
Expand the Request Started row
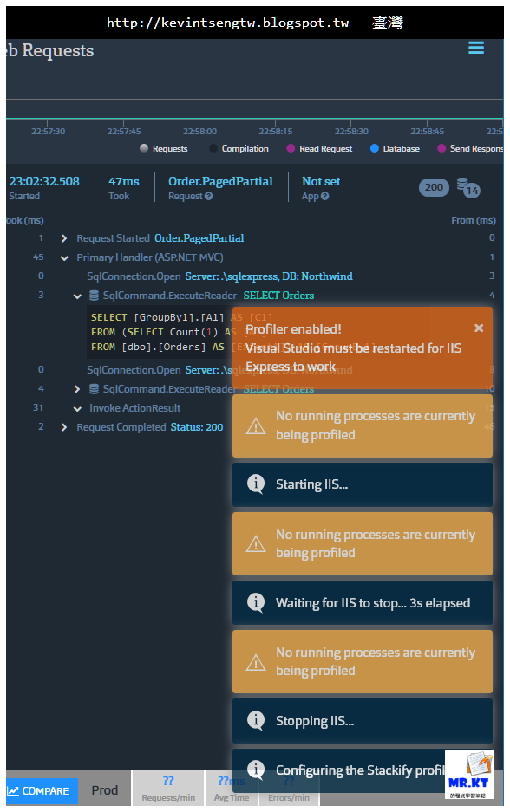coord(64,238)
